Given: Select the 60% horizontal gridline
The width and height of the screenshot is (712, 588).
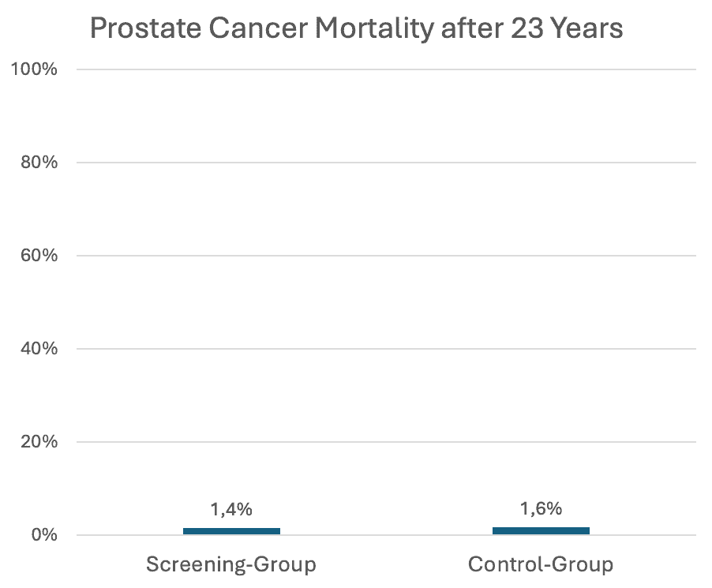Looking at the screenshot, I should [387, 256].
